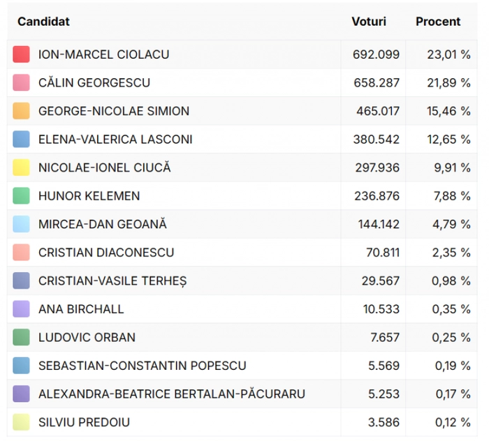Click the red swatch beside Ion-Marcel Ciolacu
The image size is (489, 448).
pyautogui.click(x=22, y=54)
